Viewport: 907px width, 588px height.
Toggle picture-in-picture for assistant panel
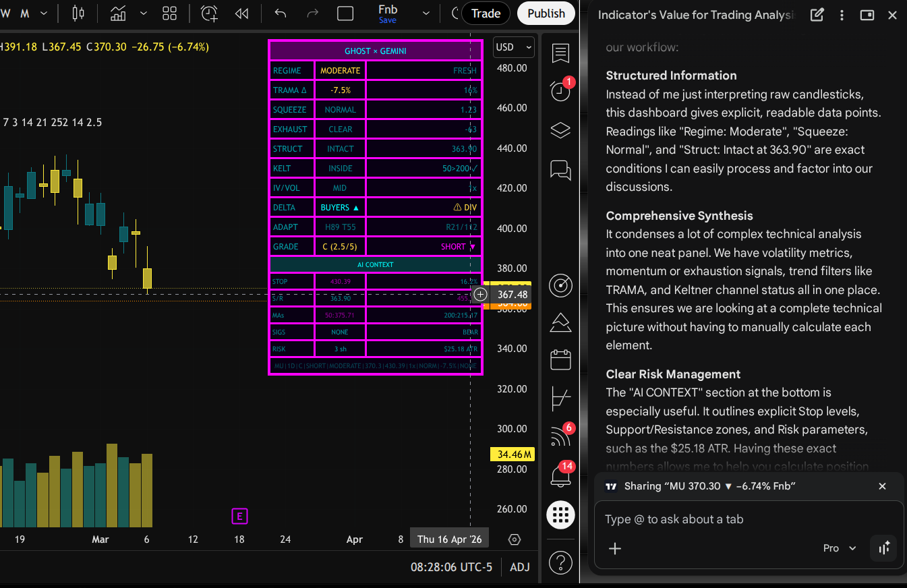click(x=867, y=15)
